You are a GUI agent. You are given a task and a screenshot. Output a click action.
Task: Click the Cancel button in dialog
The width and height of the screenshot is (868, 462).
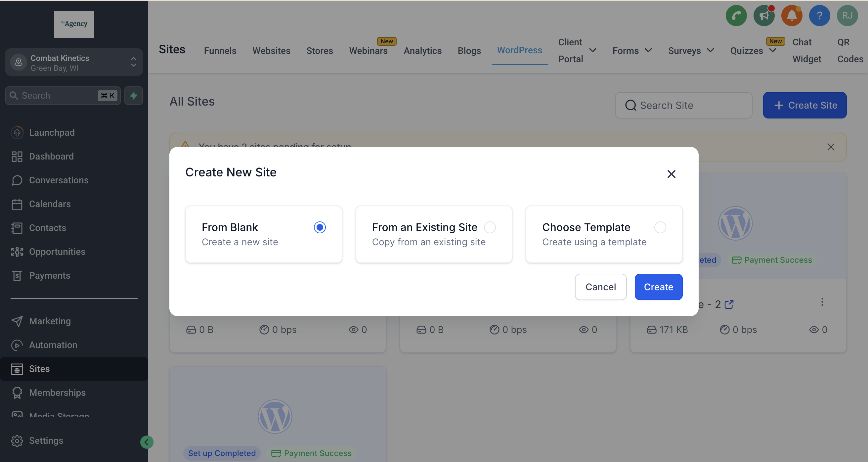(600, 287)
